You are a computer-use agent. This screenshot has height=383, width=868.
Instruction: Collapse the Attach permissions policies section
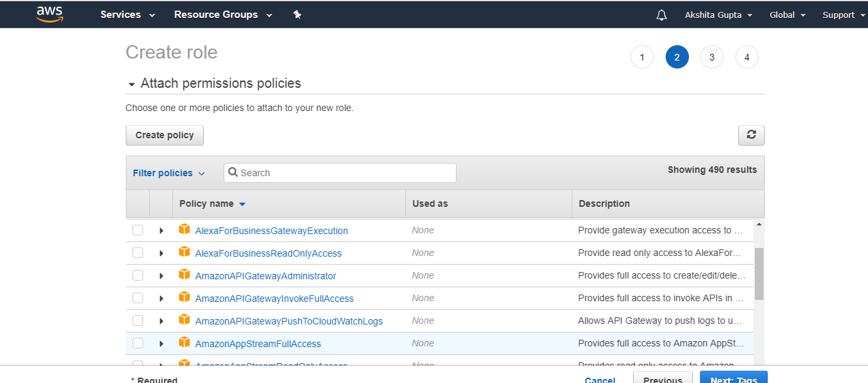click(x=131, y=84)
